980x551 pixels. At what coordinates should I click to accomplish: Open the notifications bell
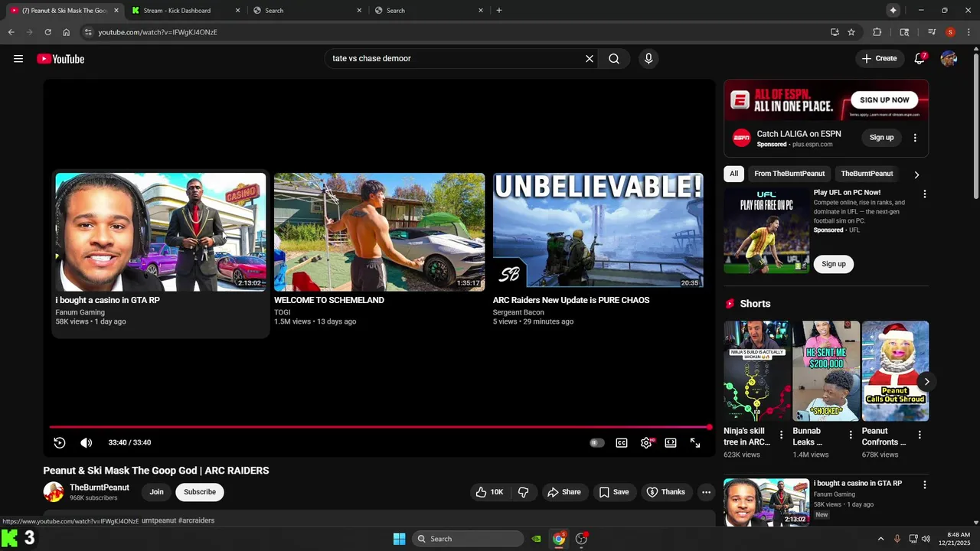pyautogui.click(x=920, y=59)
